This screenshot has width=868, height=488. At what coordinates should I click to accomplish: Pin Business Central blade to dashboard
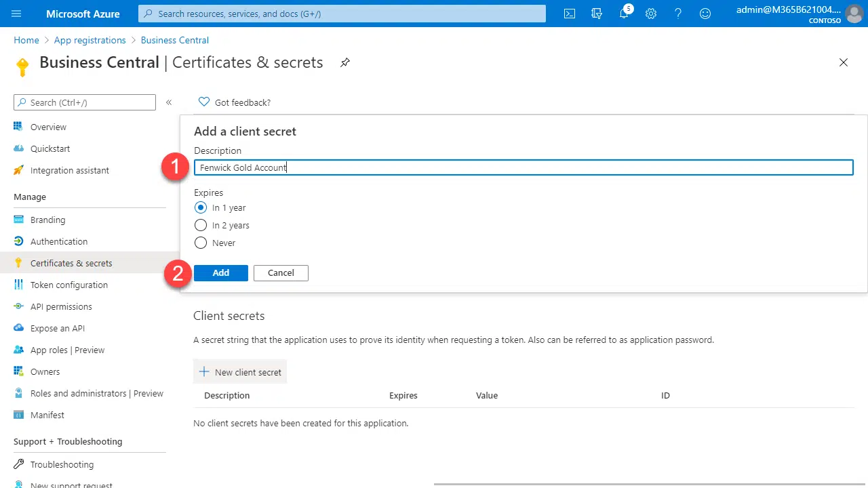tap(345, 62)
